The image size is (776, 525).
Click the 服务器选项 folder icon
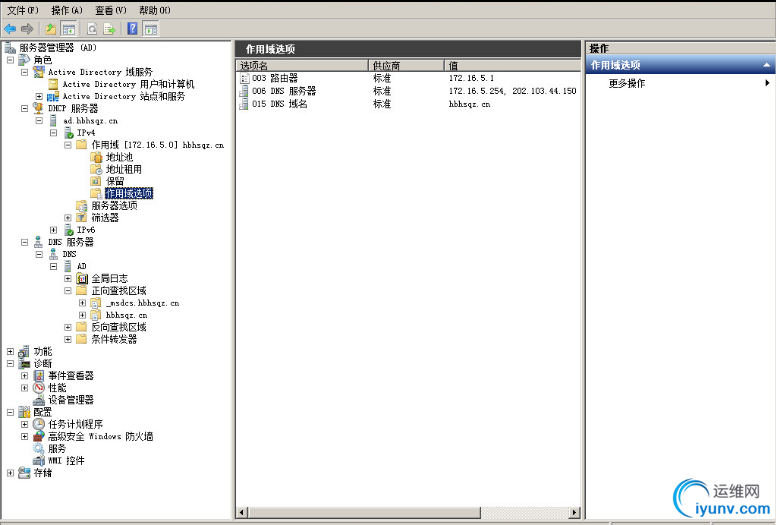tap(82, 206)
